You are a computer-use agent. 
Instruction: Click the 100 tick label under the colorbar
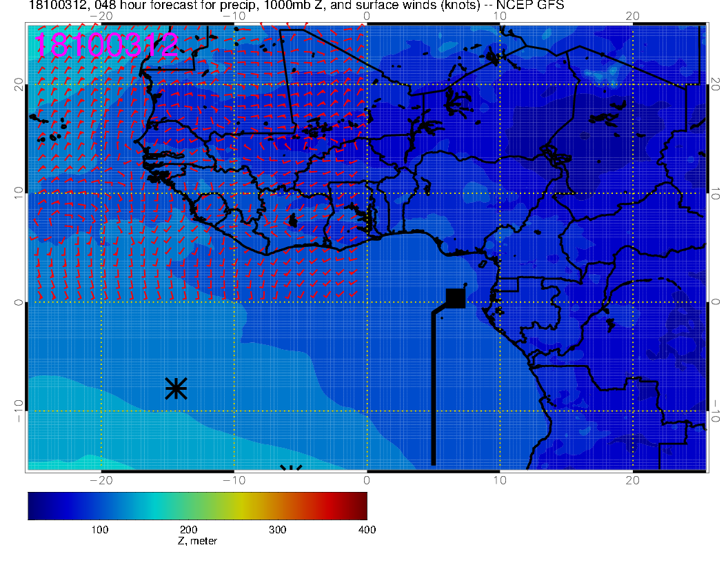[100, 529]
